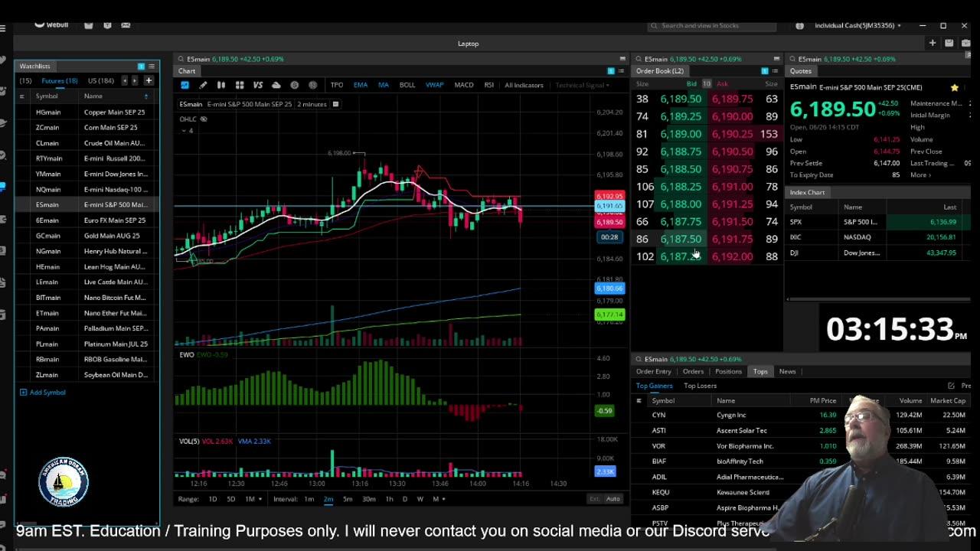The height and width of the screenshot is (551, 980).
Task: Click CYN row in Top Gainers
Action: (801, 415)
